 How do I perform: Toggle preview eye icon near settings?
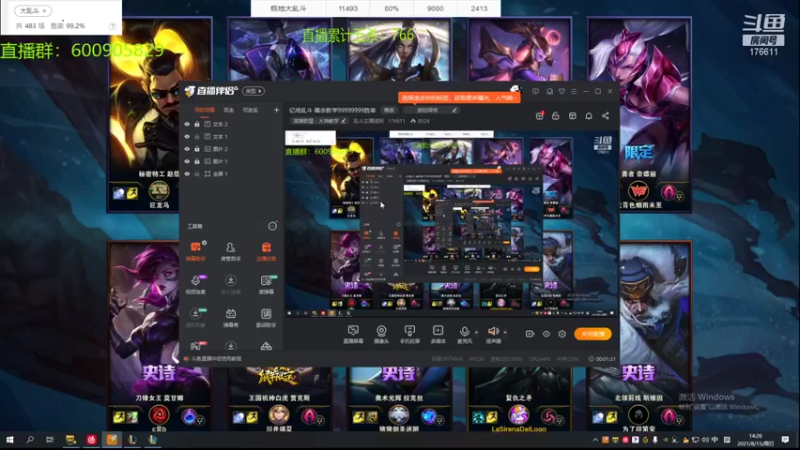coord(546,334)
